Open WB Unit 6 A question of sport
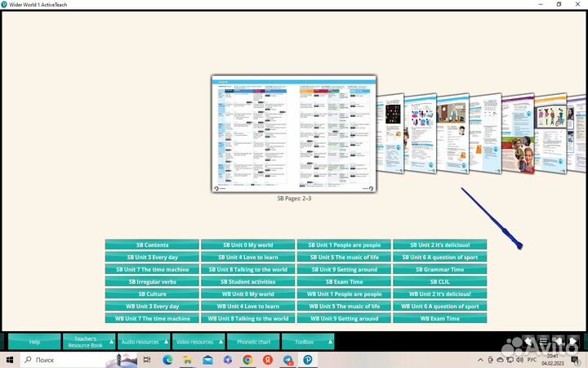Image resolution: width=588 pixels, height=368 pixels. tap(440, 306)
